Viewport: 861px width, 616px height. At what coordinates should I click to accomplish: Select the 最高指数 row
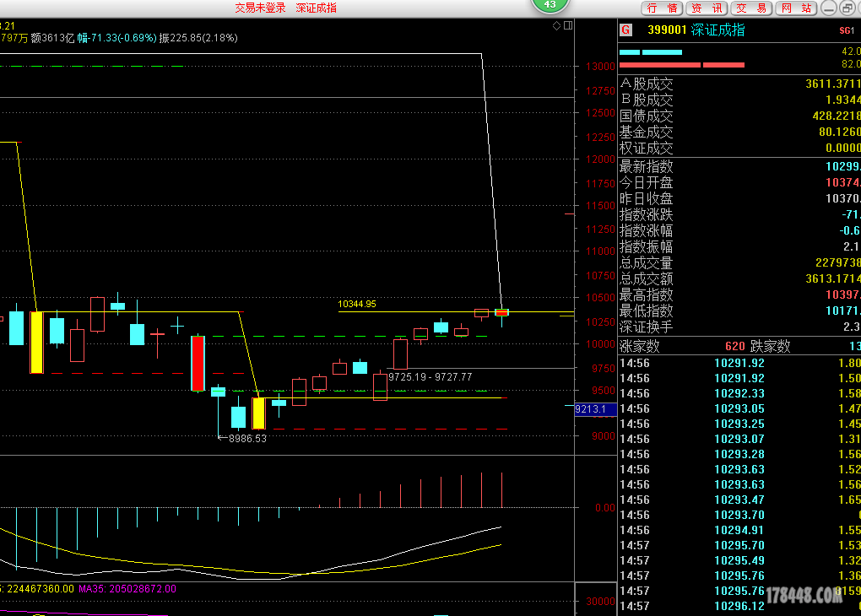[739, 294]
